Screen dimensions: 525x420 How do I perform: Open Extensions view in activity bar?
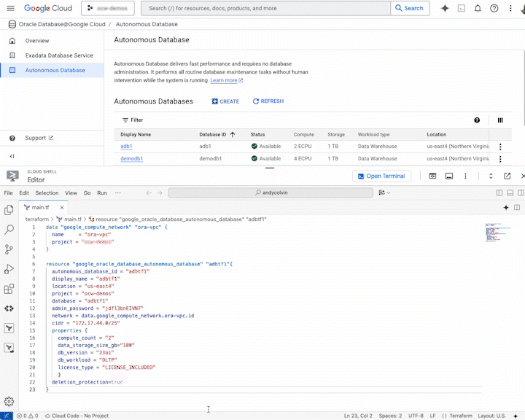click(x=9, y=289)
